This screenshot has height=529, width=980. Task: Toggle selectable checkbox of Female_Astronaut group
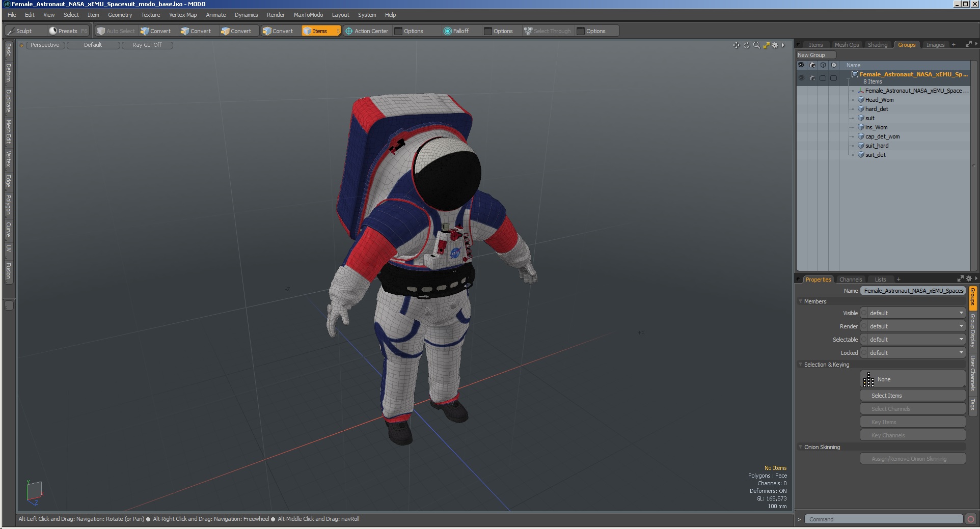[x=823, y=78]
